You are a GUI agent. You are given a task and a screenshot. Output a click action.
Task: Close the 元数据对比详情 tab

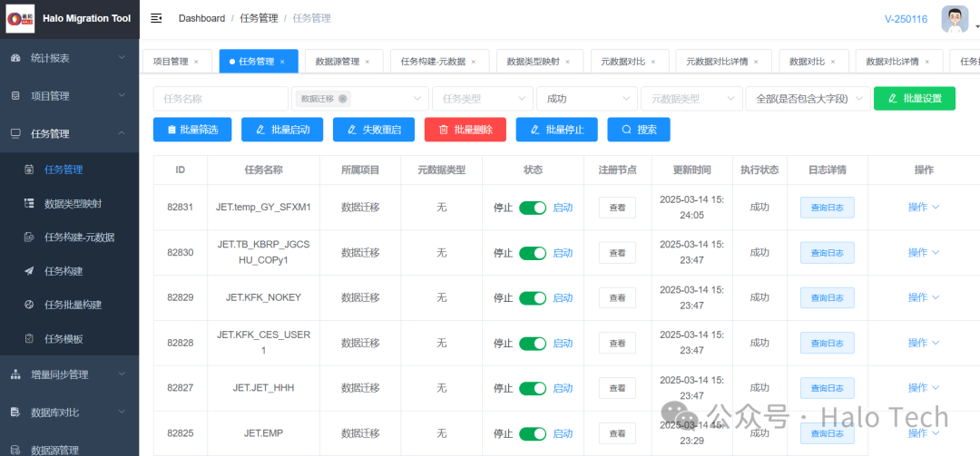click(756, 62)
